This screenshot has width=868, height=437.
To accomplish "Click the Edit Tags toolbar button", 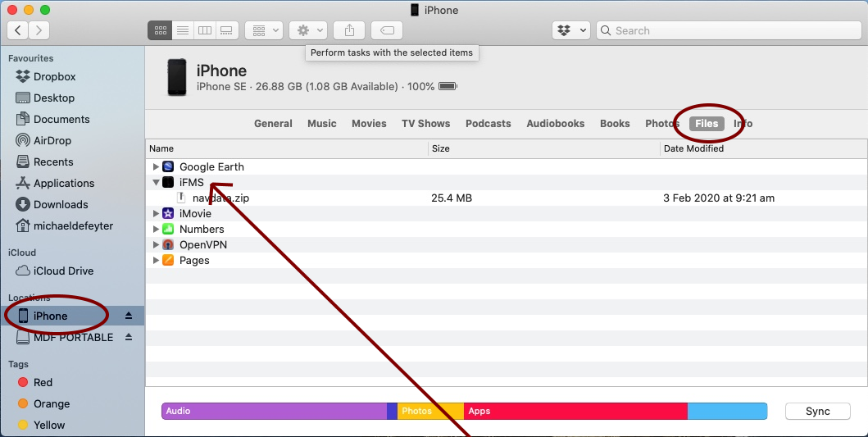I will (x=387, y=30).
